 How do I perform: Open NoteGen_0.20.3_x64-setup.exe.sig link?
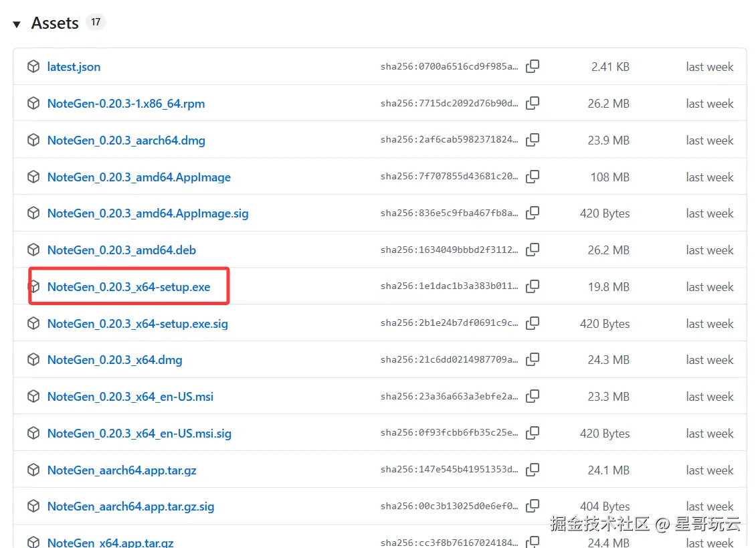coord(137,323)
